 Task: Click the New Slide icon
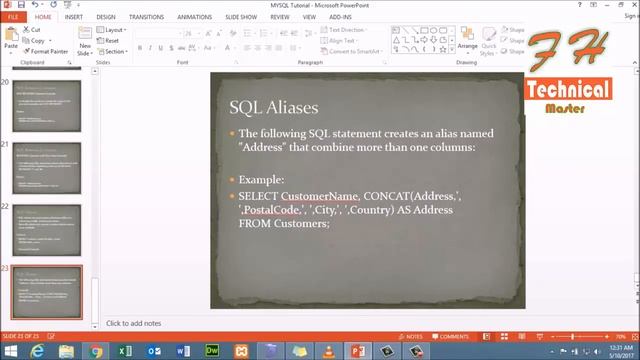click(85, 34)
